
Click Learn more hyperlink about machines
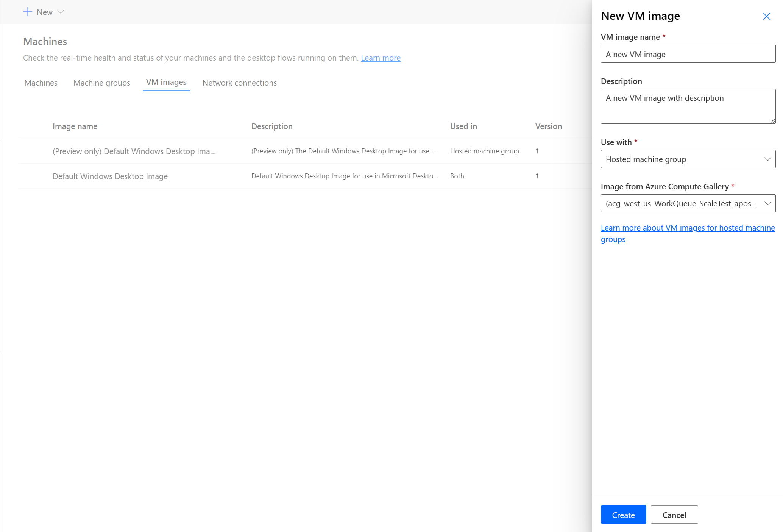coord(380,58)
